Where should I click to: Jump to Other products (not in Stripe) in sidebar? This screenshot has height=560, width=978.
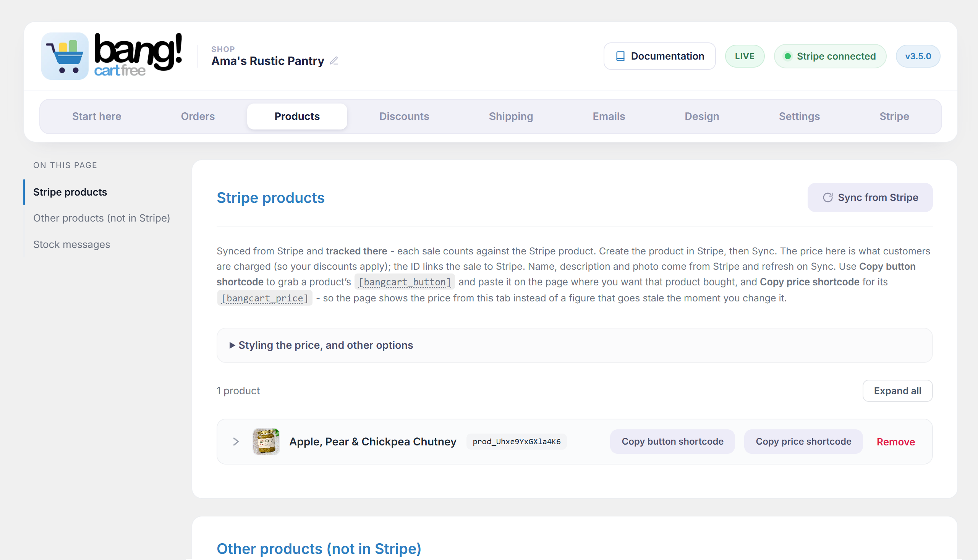tap(102, 218)
